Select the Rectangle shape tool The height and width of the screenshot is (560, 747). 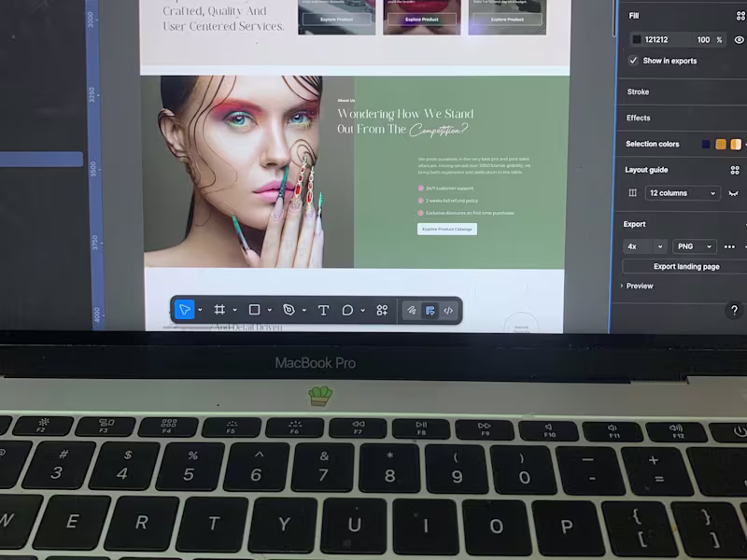[x=254, y=308]
